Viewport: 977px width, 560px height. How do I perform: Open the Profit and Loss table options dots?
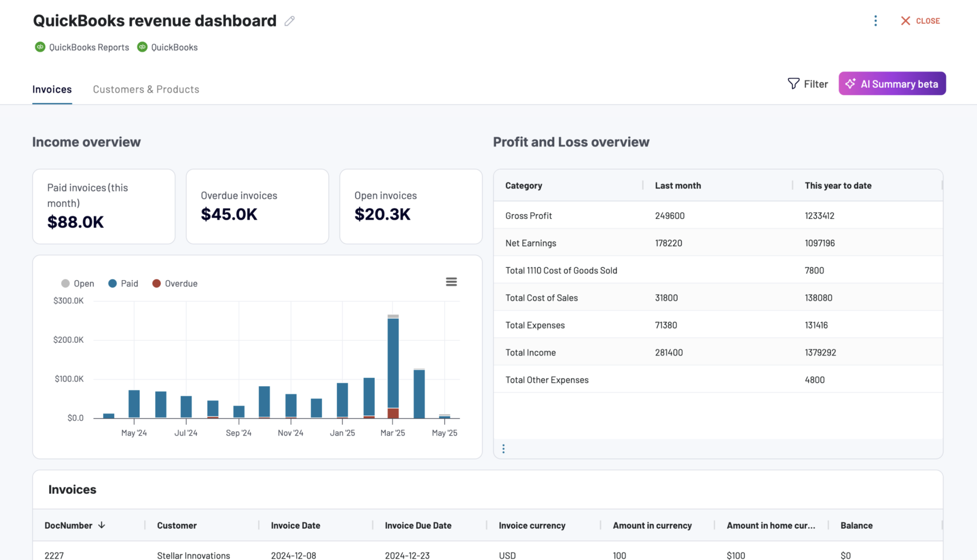tap(503, 449)
